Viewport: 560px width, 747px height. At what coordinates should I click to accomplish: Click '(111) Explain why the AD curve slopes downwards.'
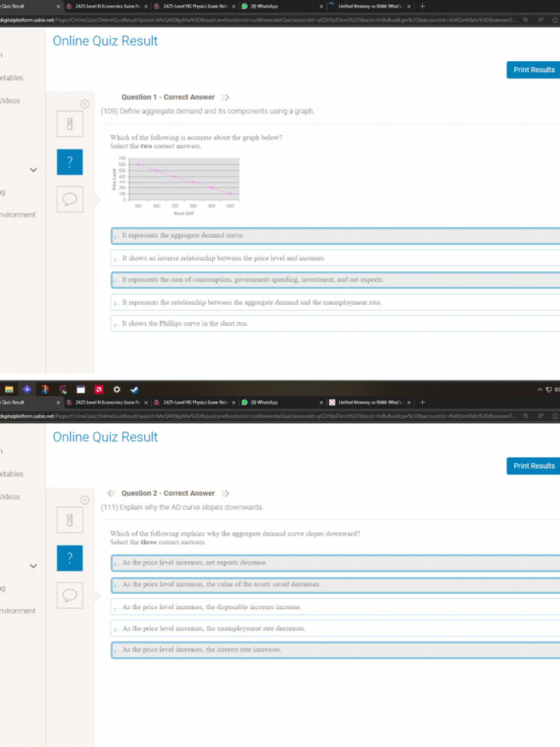click(182, 508)
